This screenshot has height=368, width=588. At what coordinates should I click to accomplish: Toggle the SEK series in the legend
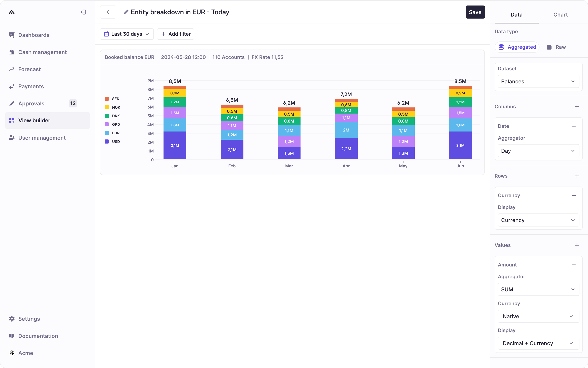[112, 98]
